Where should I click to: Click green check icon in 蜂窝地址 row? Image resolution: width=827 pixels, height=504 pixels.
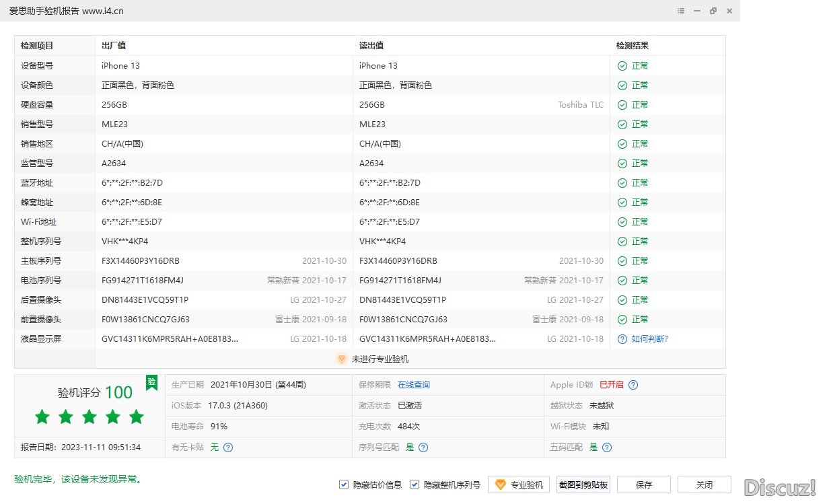coord(622,203)
